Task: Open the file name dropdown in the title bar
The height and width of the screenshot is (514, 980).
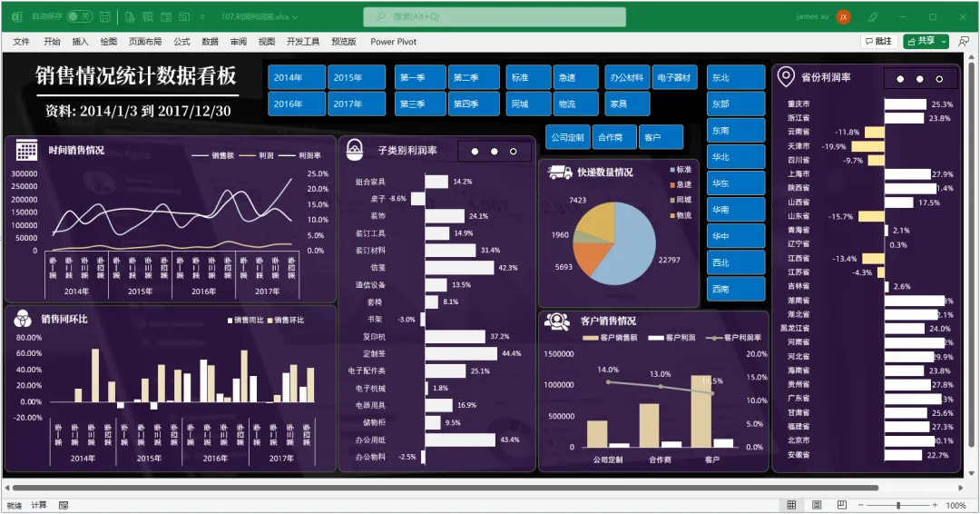Action: [x=295, y=17]
